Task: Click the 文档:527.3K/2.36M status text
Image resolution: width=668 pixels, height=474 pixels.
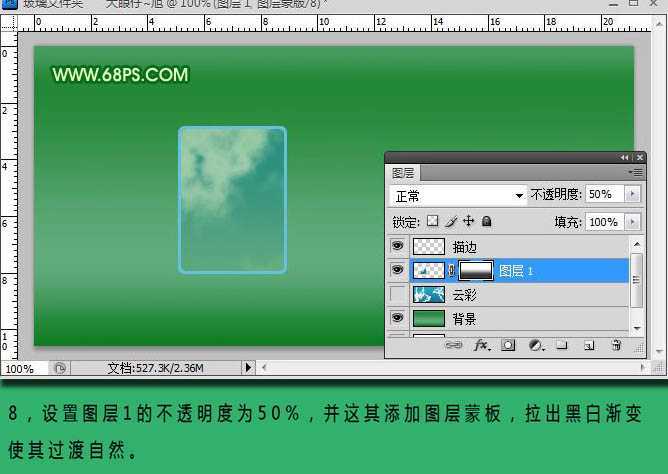Action: 155,368
